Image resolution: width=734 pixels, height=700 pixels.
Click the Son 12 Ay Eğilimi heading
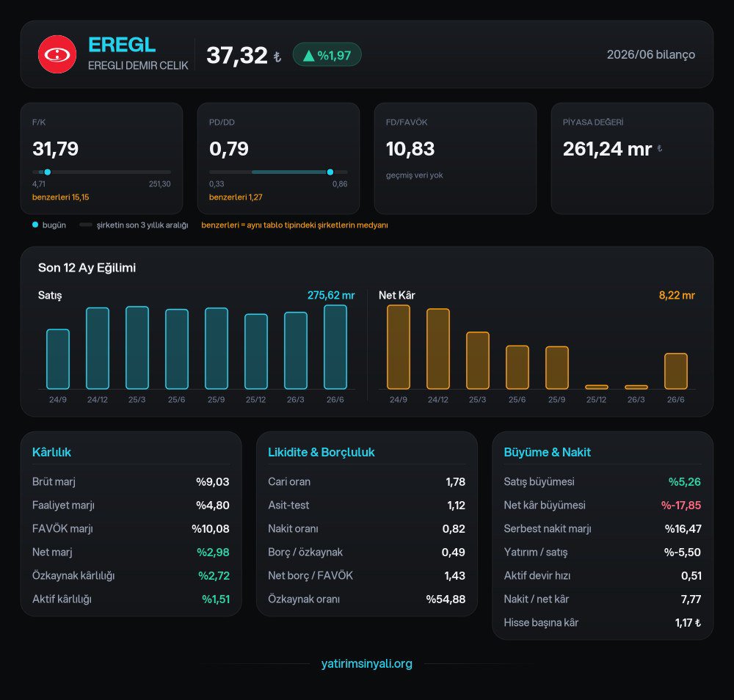pyautogui.click(x=87, y=268)
